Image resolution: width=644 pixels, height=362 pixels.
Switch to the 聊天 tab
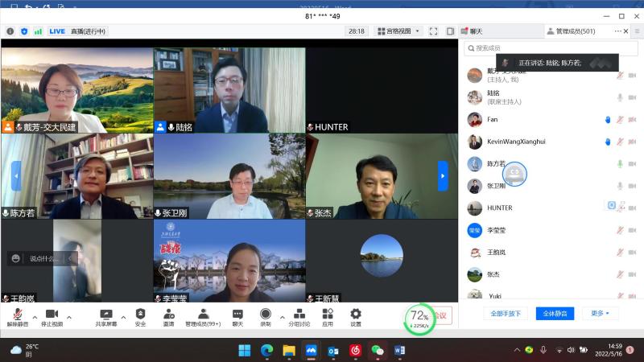coord(472,31)
